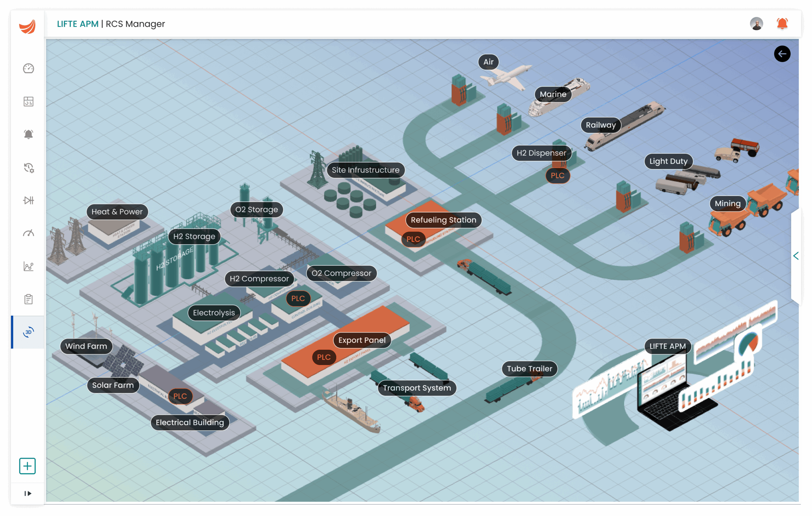Open the user profile avatar
The image size is (812, 516).
coord(756,24)
